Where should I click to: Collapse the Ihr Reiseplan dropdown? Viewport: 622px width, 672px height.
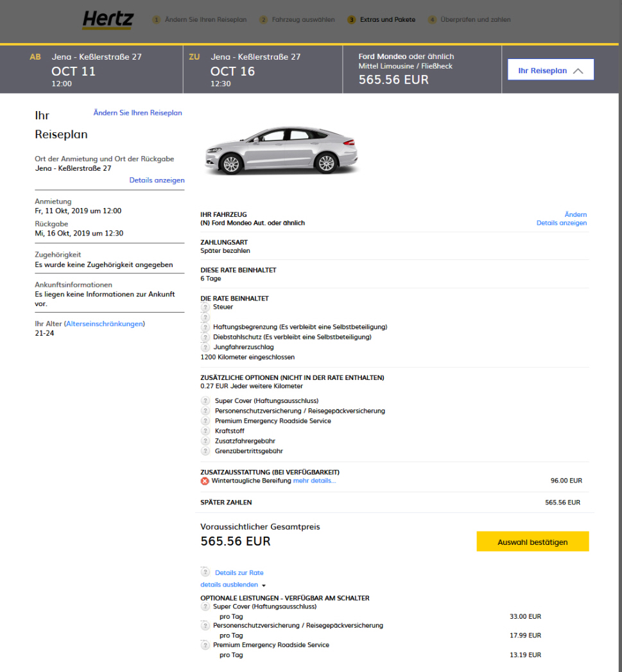click(550, 71)
